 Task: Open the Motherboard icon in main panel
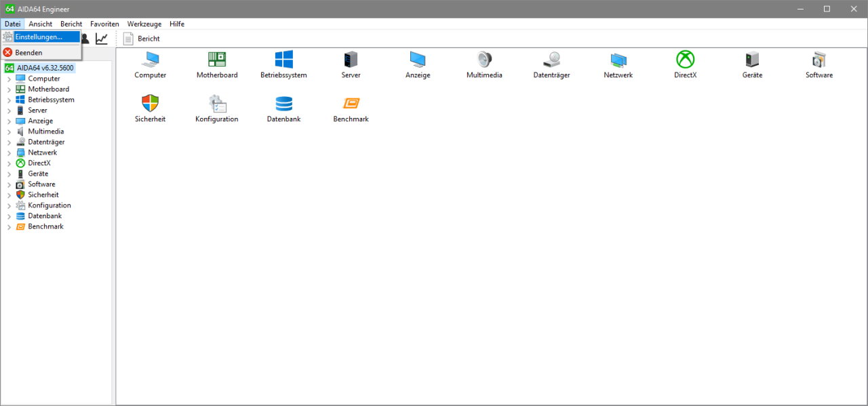coord(217,60)
